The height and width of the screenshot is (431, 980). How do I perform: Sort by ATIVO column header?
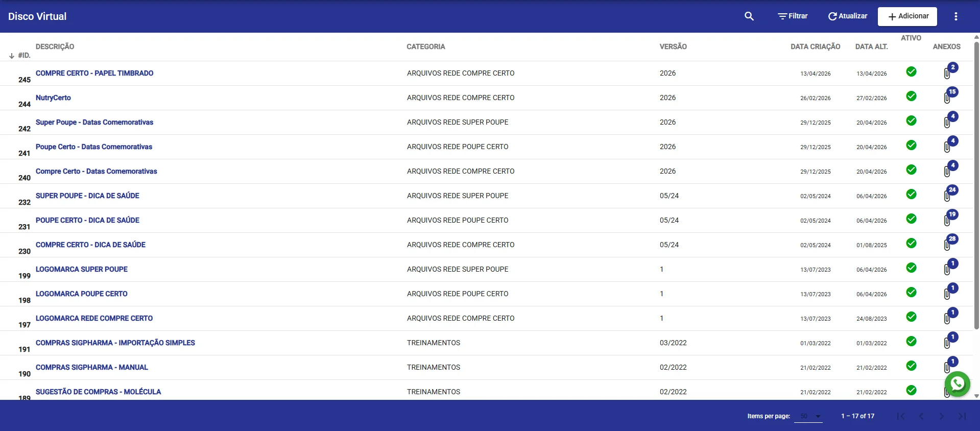(x=911, y=38)
